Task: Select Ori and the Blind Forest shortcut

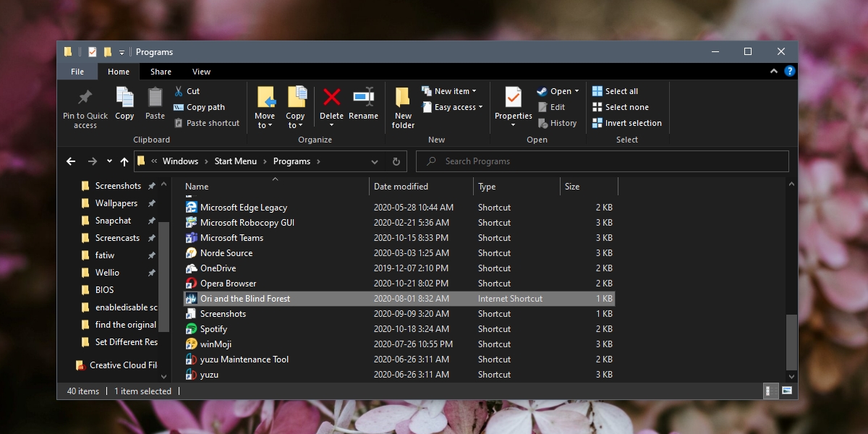Action: click(x=399, y=299)
